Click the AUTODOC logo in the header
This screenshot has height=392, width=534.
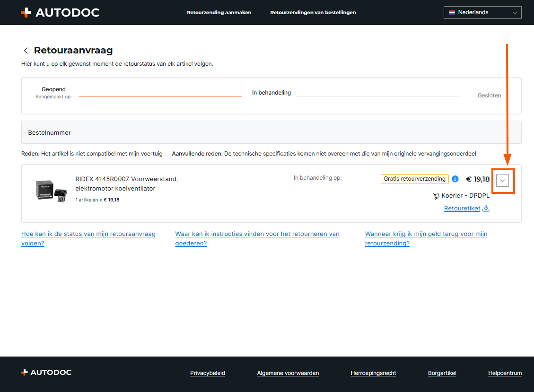(60, 13)
